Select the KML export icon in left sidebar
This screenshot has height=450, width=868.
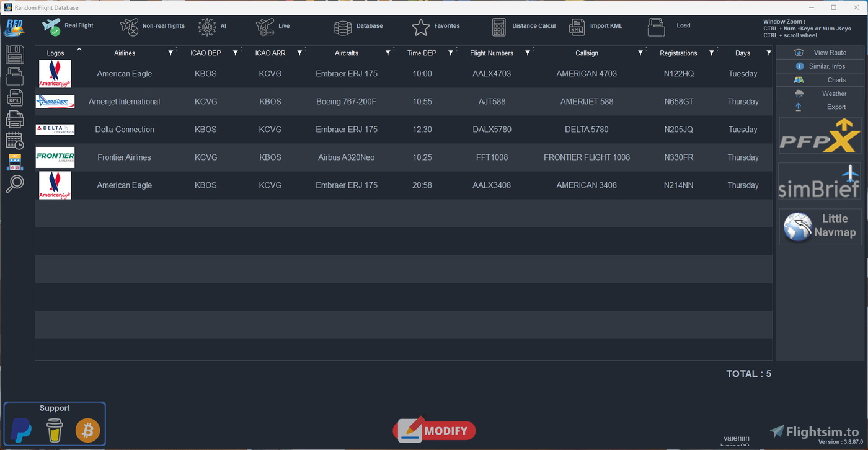(x=14, y=97)
